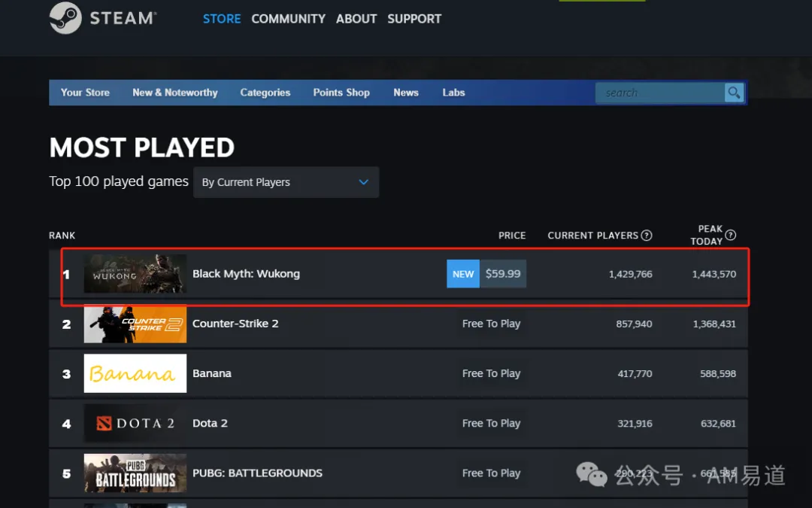Viewport: 812px width, 508px height.
Task: Click the Dota 2 title
Action: pyautogui.click(x=211, y=423)
